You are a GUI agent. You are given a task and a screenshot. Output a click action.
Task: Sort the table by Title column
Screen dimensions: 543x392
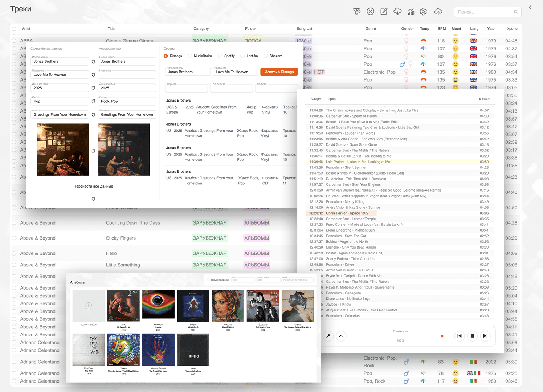tap(111, 29)
